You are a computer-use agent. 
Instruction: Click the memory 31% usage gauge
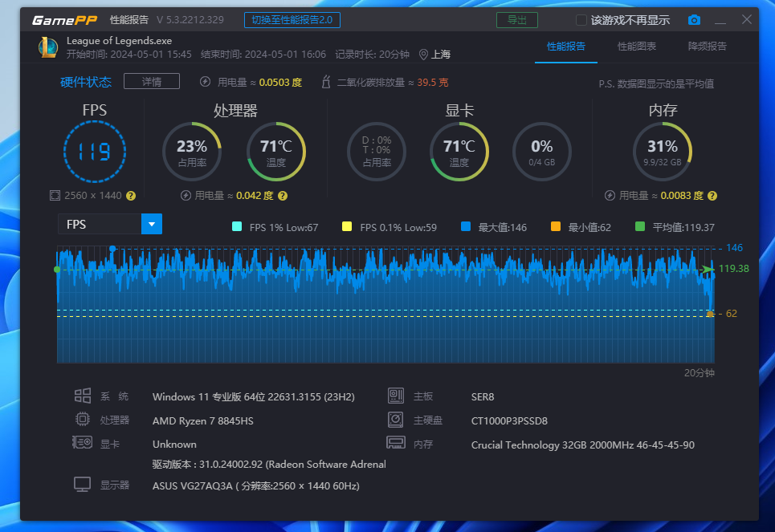tap(663, 152)
